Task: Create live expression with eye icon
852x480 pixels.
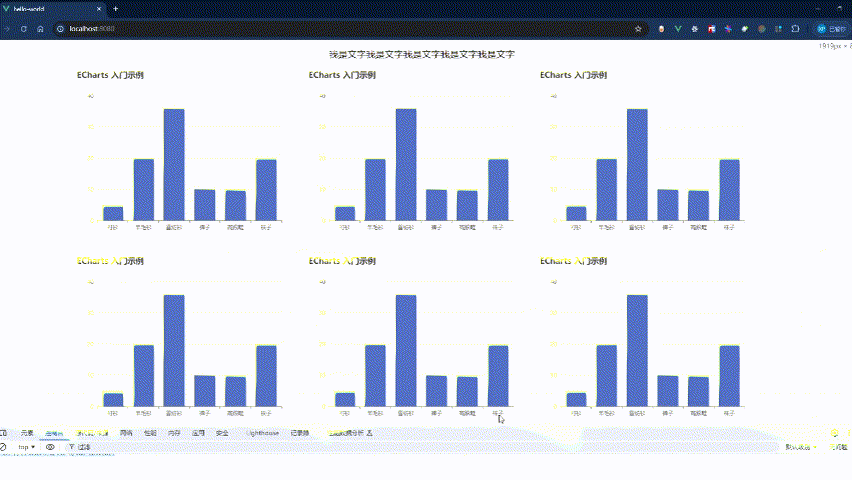Action: 50,447
